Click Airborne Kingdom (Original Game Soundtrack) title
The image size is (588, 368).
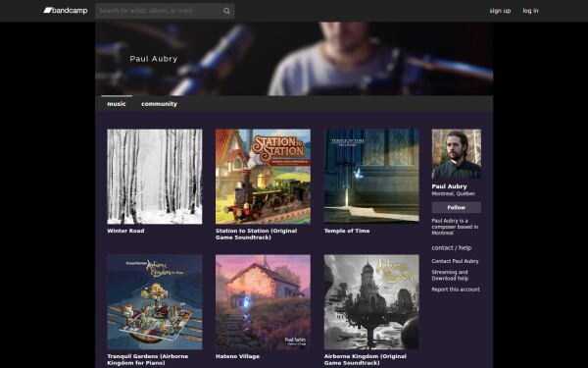click(366, 359)
